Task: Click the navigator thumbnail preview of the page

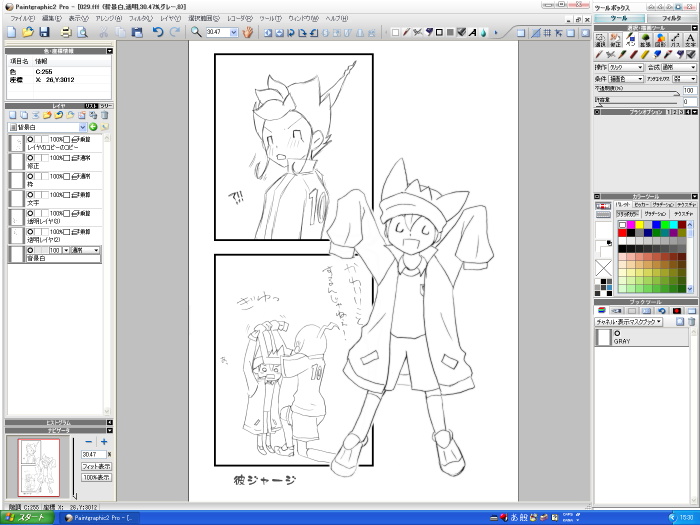Action: click(39, 467)
